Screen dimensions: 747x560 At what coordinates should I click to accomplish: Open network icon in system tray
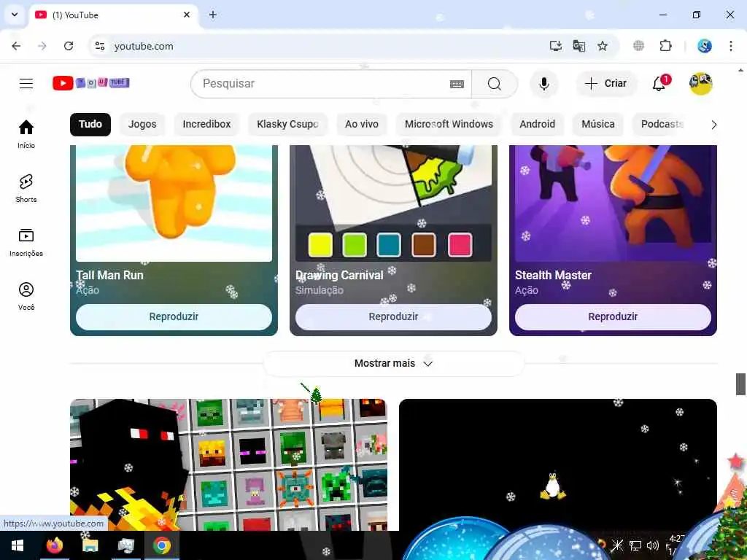635,545
